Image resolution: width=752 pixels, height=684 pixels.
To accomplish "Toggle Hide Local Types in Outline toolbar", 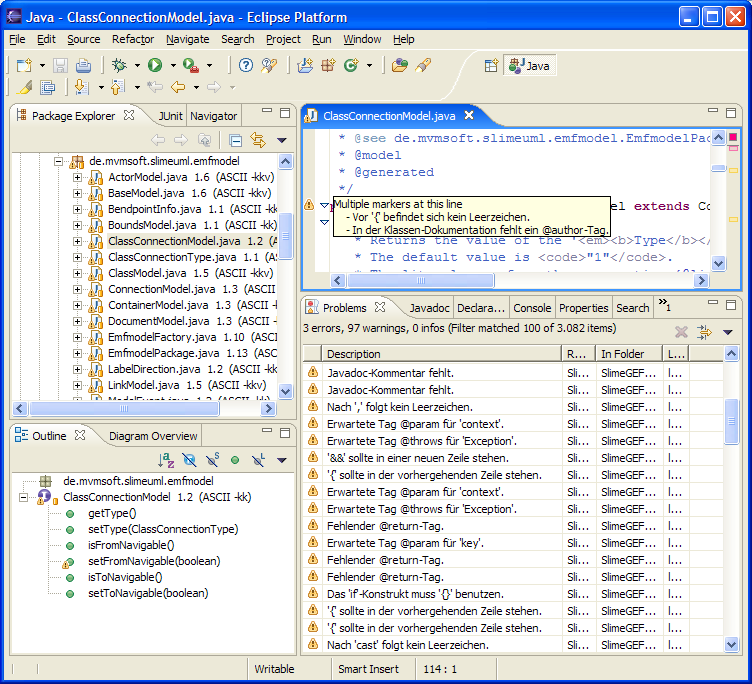I will (258, 460).
